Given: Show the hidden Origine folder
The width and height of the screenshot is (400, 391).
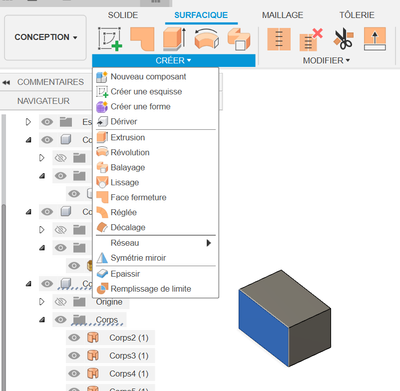Looking at the screenshot, I should pyautogui.click(x=61, y=302).
